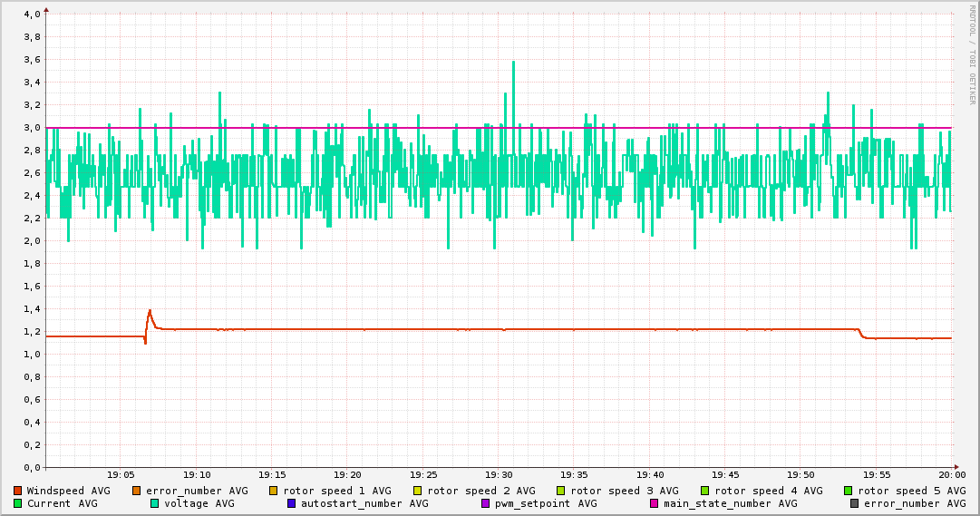The width and height of the screenshot is (980, 516).
Task: Select the rotor speed 5 AVG label
Action: 911,491
